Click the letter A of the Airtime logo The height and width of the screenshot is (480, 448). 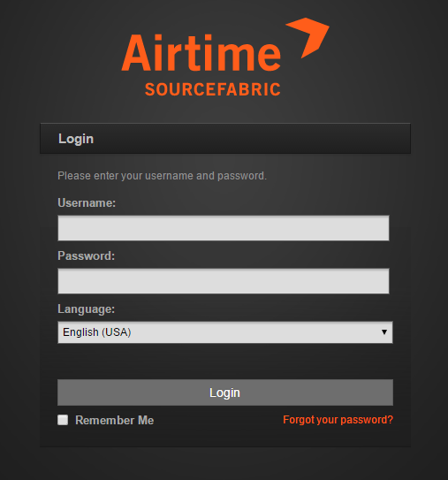[x=136, y=52]
